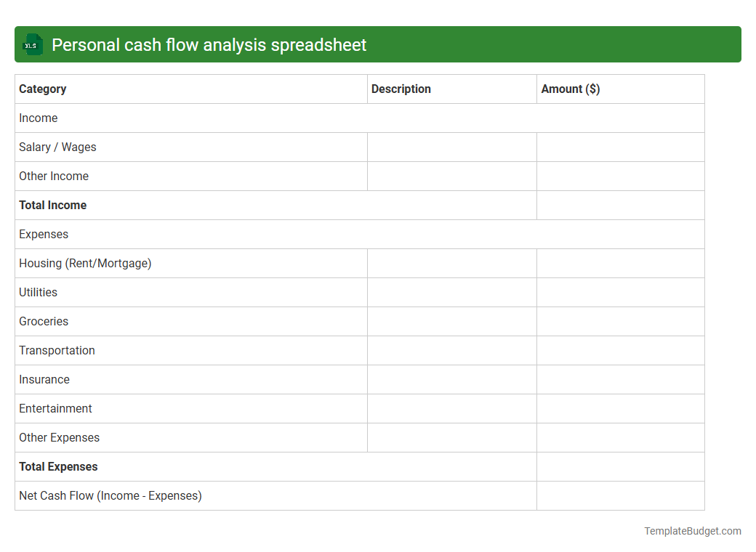Click the Transportation category cell
756x552 pixels.
click(57, 350)
